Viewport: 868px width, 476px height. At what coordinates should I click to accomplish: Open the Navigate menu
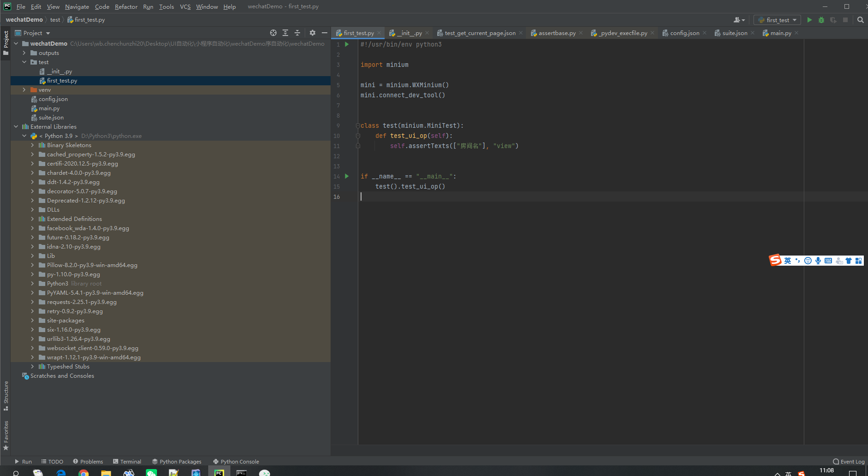[77, 6]
